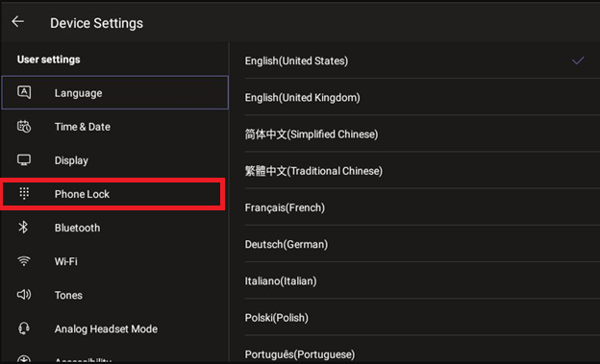The height and width of the screenshot is (364, 600).
Task: Choose Simplified Chinese language
Action: (x=422, y=133)
